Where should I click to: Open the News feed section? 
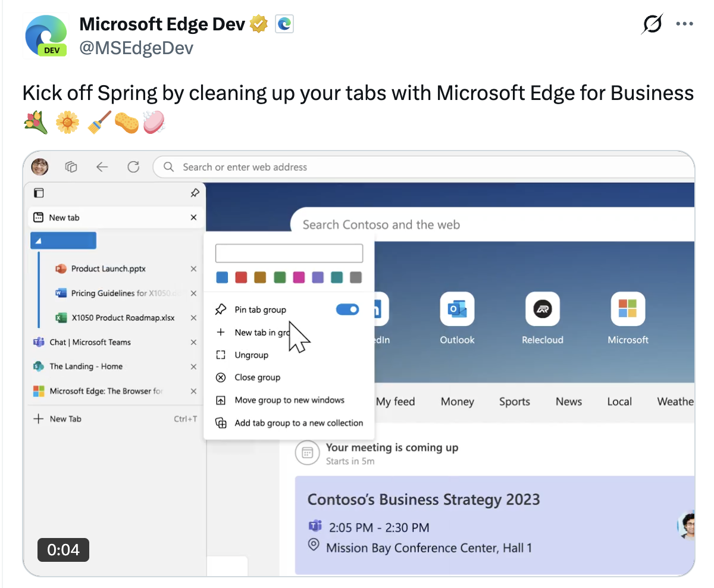coord(568,402)
